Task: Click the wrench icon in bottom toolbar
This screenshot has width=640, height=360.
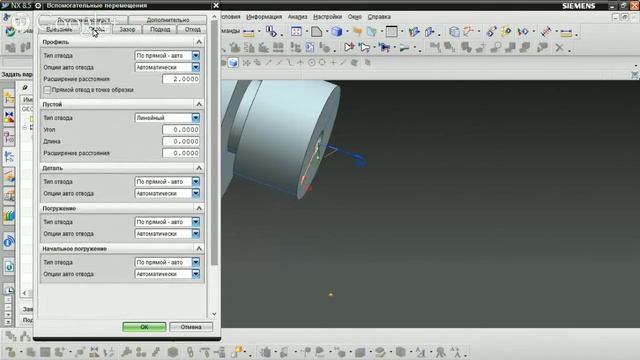Action: [x=126, y=351]
